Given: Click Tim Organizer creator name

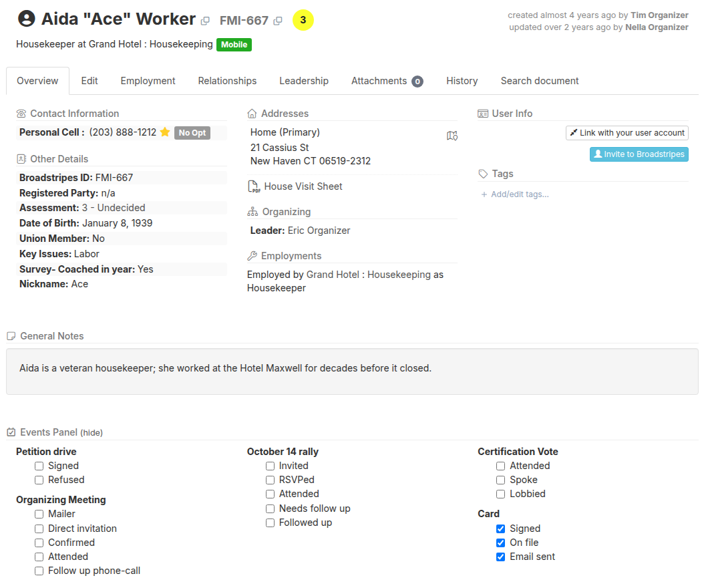Looking at the screenshot, I should coord(659,15).
